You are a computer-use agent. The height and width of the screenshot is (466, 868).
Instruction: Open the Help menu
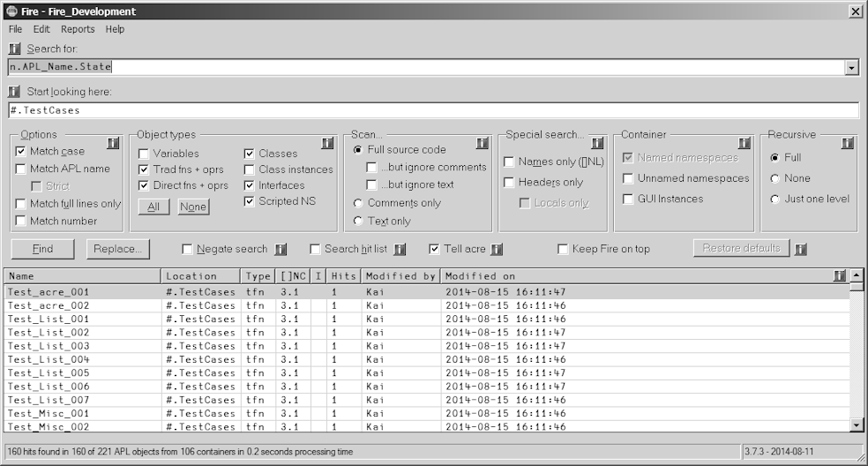pos(115,29)
